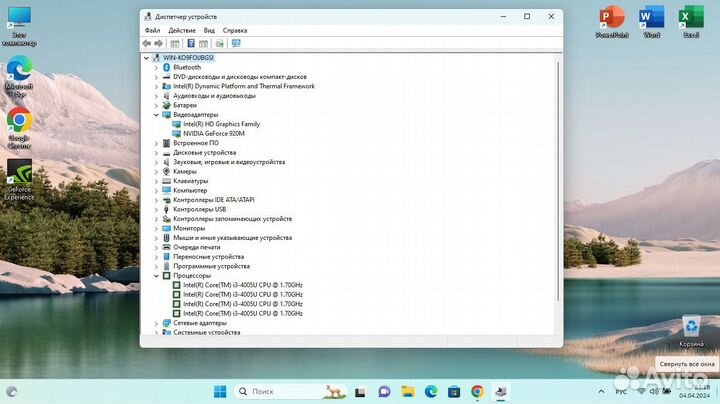The height and width of the screenshot is (404, 720).
Task: Open Chrome from the taskbar
Action: (478, 392)
